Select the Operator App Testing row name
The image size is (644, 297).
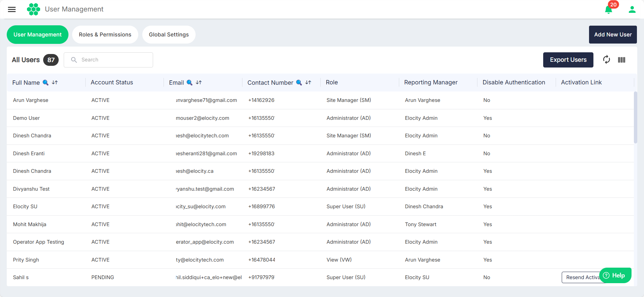coord(38,242)
